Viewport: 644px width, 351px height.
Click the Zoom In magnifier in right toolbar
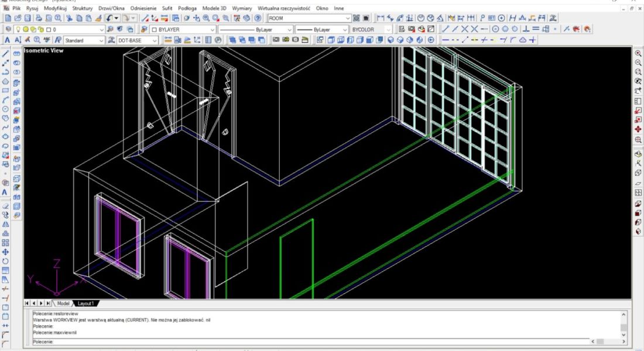[638, 53]
